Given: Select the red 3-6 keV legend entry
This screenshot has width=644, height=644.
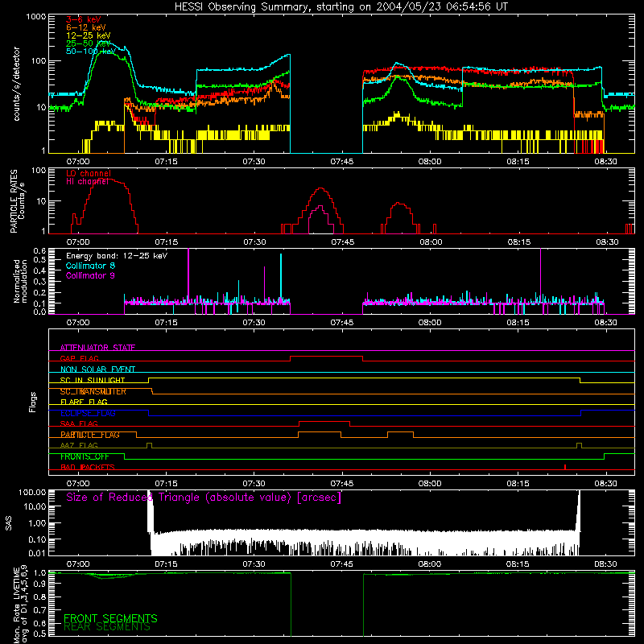Looking at the screenshot, I should [x=83, y=19].
